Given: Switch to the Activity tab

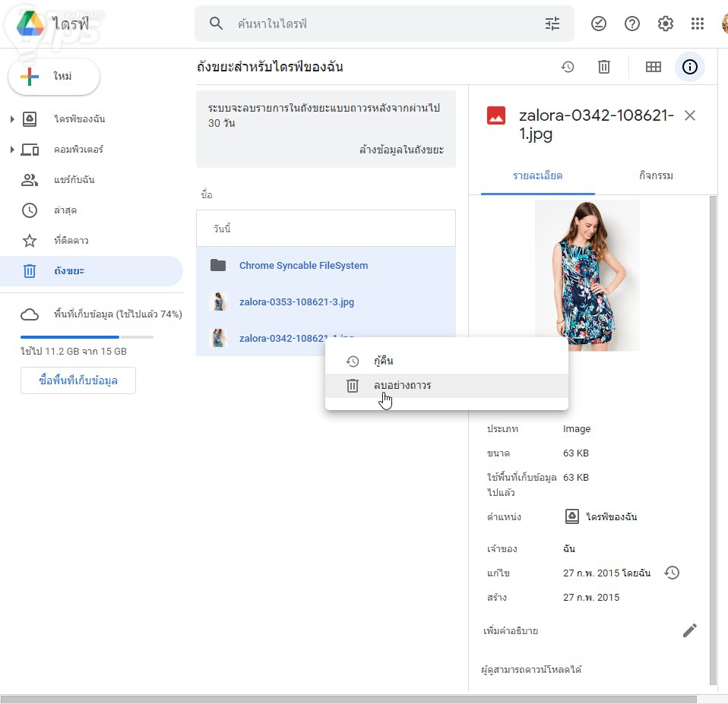Looking at the screenshot, I should [656, 175].
